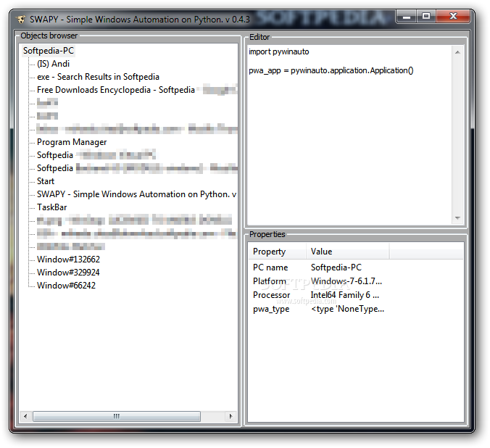The width and height of the screenshot is (490, 448).
Task: Close the SWAPY window
Action: (453, 17)
